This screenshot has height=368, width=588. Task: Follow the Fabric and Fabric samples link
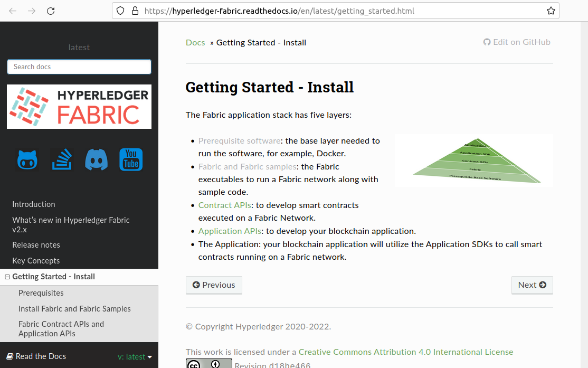pos(247,166)
